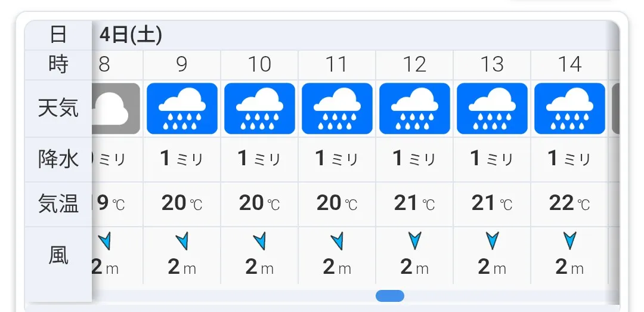
Task: Click the rain icon for 14 o'clock
Action: [x=569, y=109]
